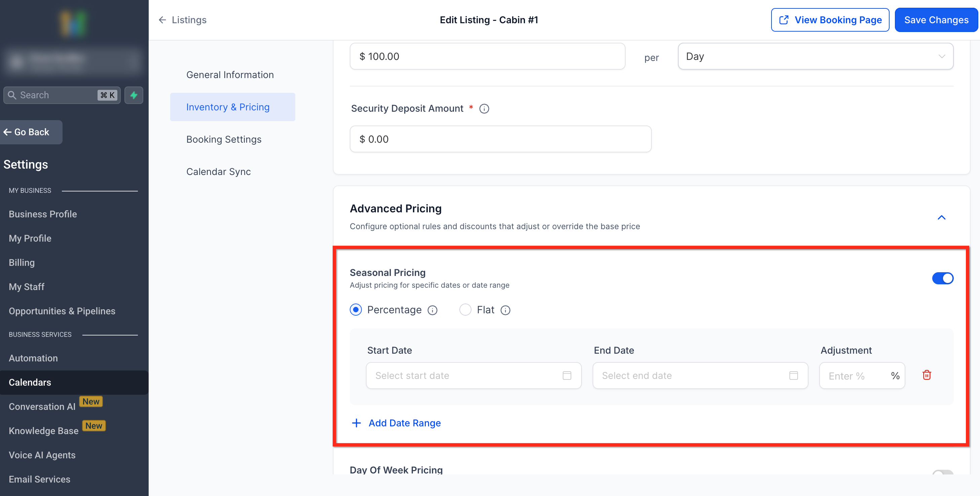This screenshot has width=980, height=496.
Task: Click the back arrow next to Listings
Action: click(162, 20)
